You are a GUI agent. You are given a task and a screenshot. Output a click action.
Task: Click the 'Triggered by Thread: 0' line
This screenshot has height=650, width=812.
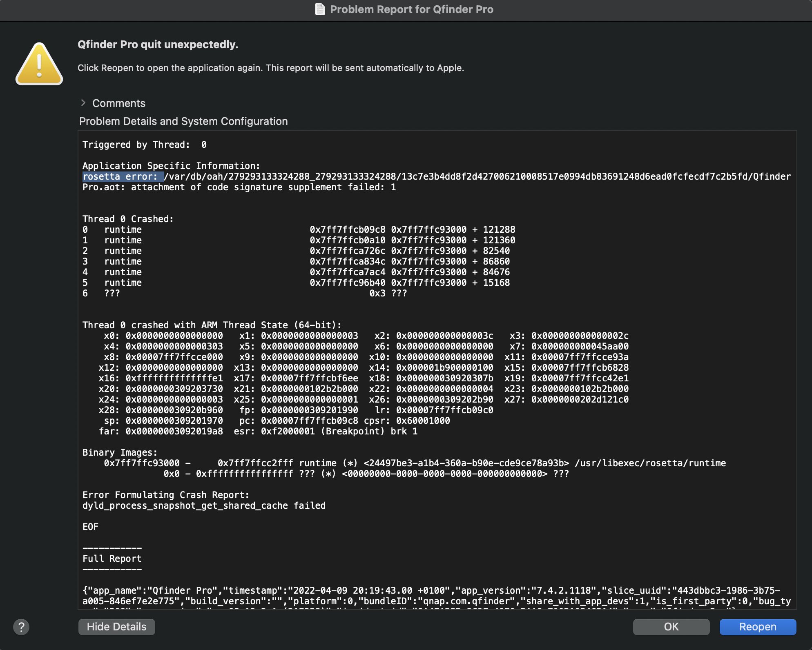click(x=144, y=145)
